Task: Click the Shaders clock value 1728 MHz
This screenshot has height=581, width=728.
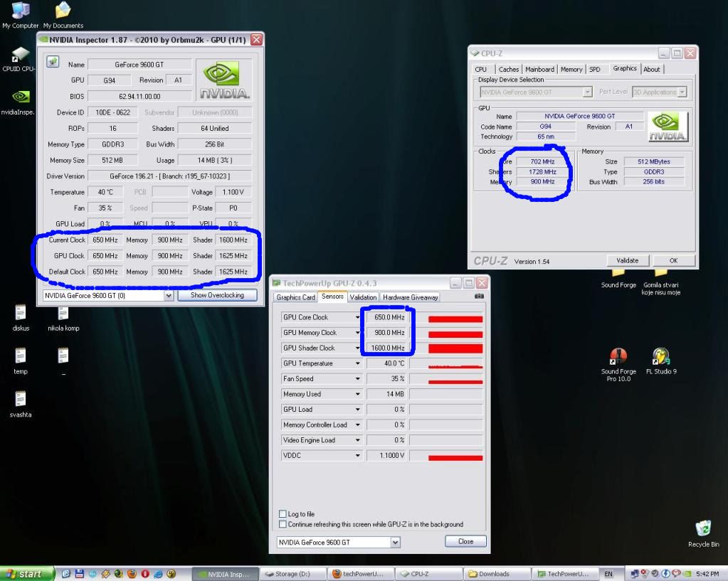Action: (x=542, y=171)
